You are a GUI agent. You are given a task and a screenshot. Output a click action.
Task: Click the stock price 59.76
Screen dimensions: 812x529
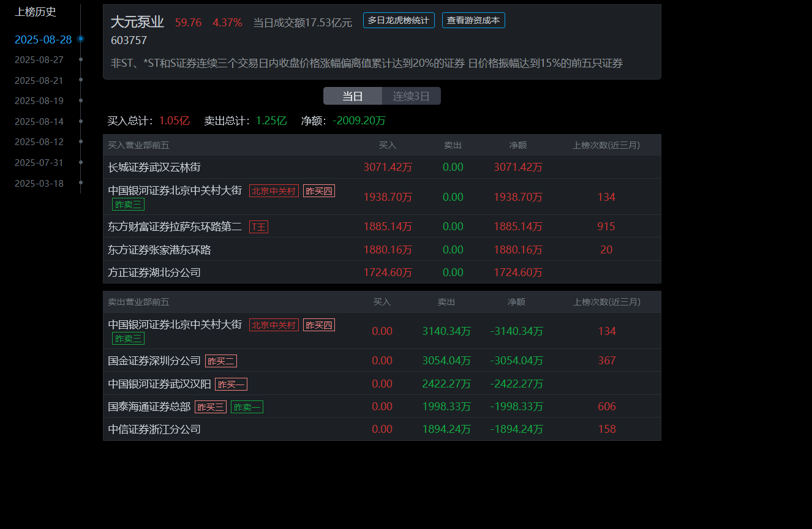[188, 23]
